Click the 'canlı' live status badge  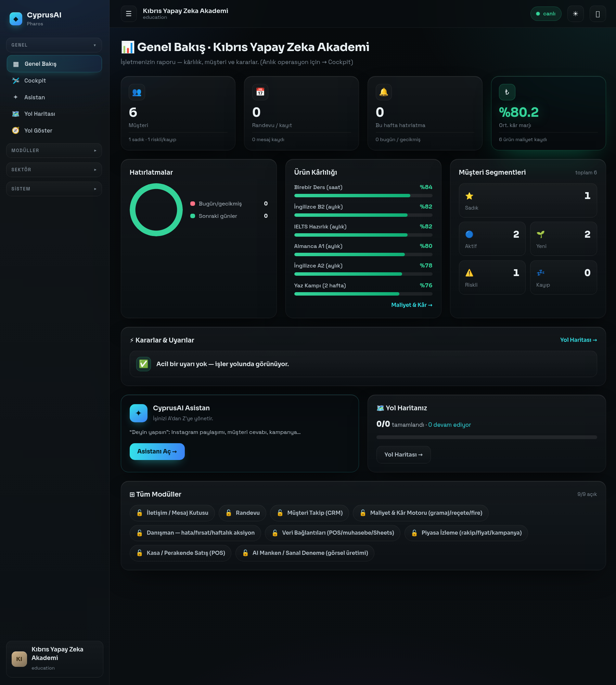546,14
